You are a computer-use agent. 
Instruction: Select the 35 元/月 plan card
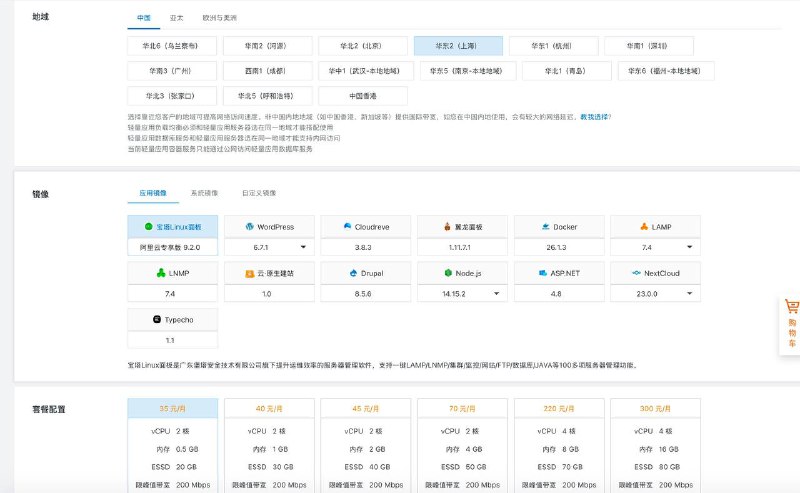[172, 446]
